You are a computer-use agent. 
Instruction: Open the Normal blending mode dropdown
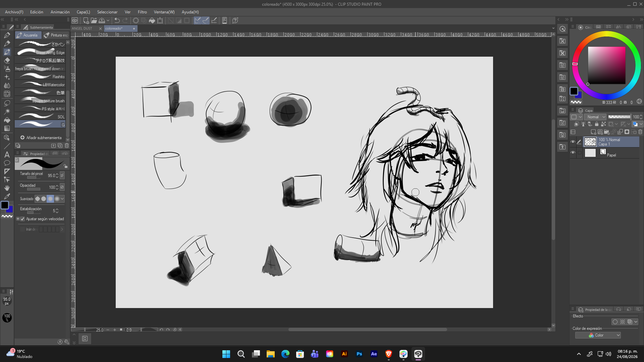click(596, 117)
